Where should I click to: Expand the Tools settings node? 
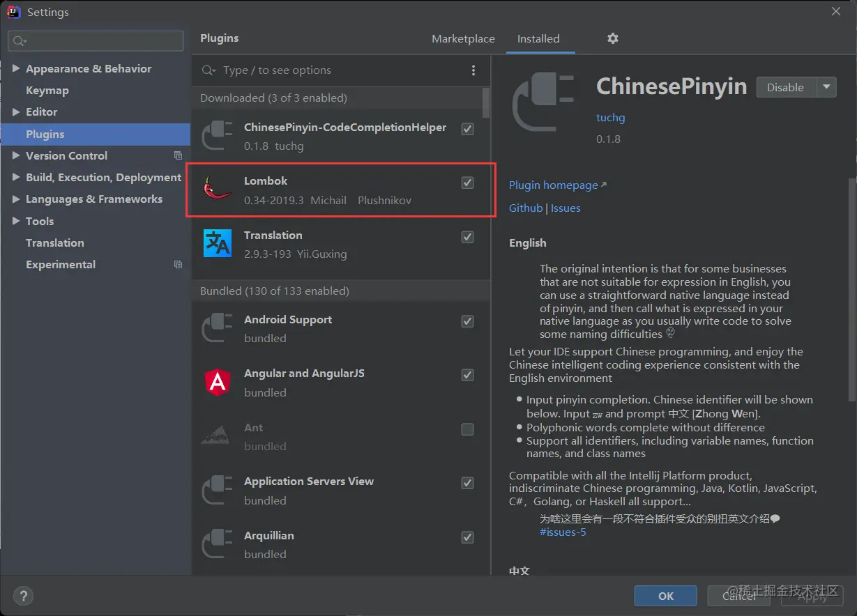point(16,221)
